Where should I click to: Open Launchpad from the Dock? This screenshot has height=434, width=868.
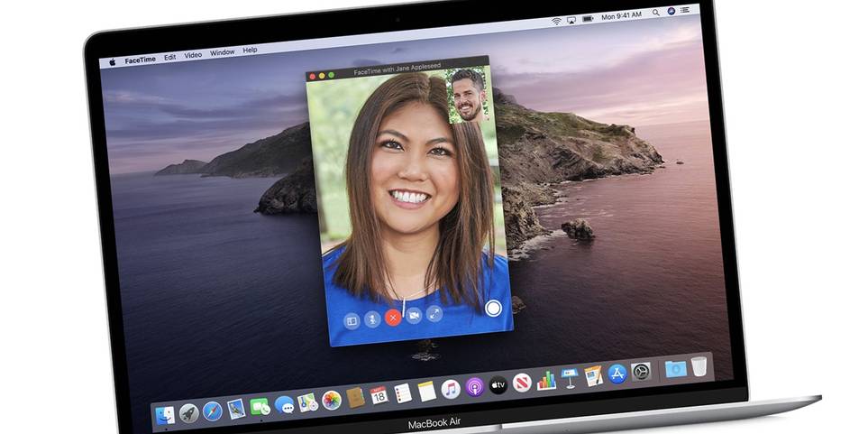click(188, 413)
